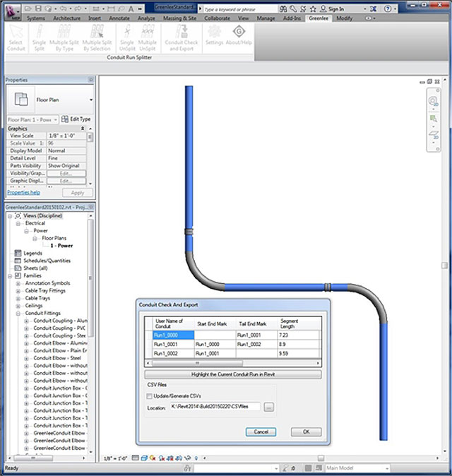Click the Visual Style icon in view control bar

tap(144, 458)
